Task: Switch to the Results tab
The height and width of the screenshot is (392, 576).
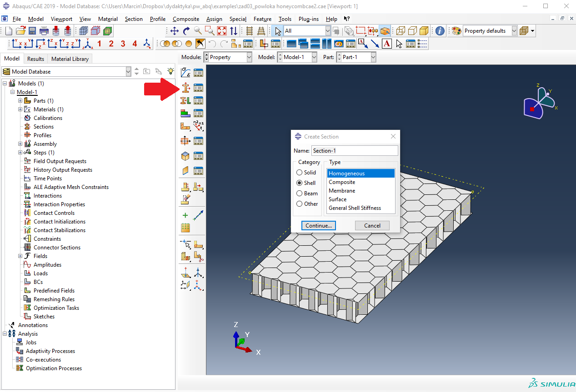Action: 35,59
